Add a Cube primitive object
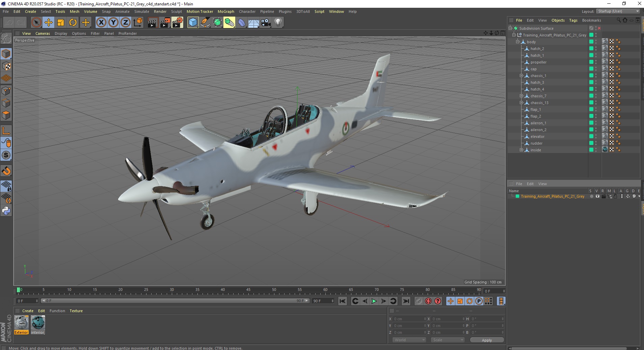 (x=193, y=23)
